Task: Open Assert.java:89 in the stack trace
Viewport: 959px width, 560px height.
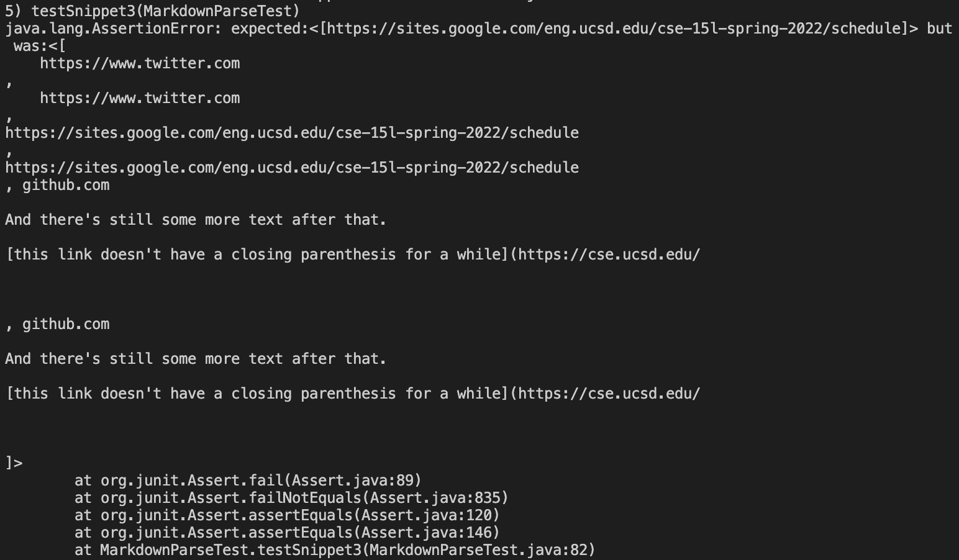Action: click(x=356, y=481)
